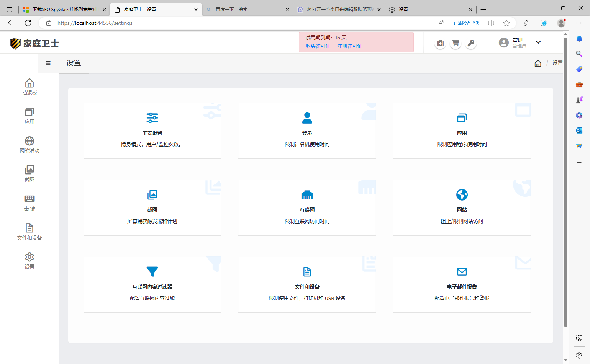Click 注册许可证 link

tap(350, 46)
